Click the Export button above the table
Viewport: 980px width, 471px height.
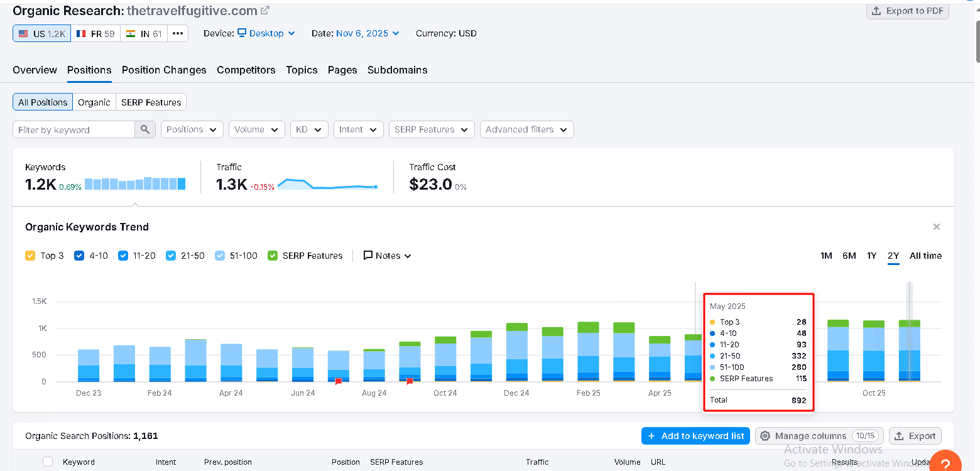point(915,436)
